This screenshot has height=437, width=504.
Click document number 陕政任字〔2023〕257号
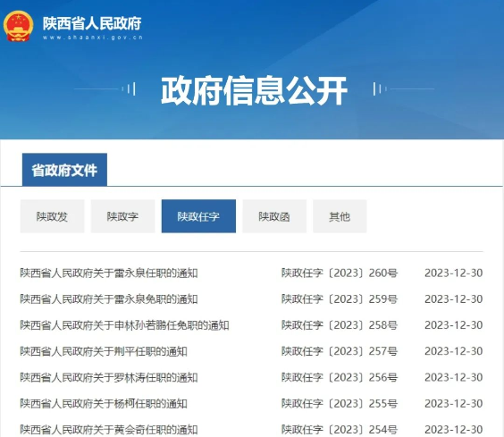340,351
